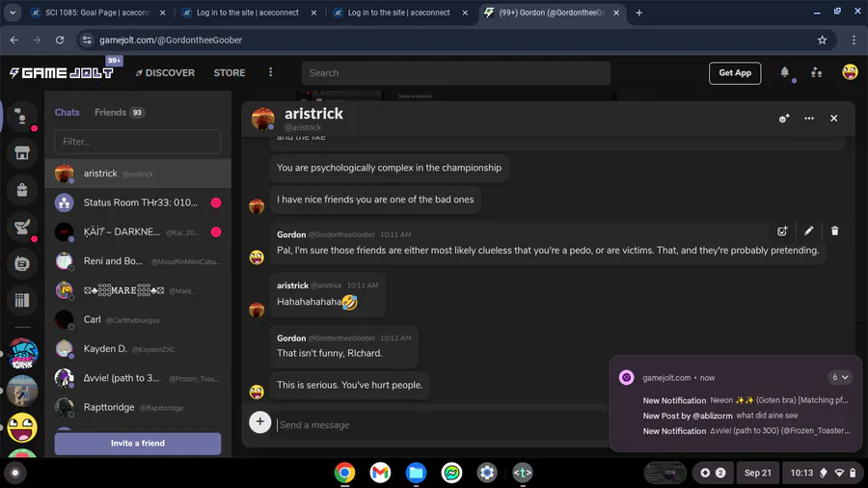Reload the page in browser
This screenshot has width=868, height=488.
click(x=59, y=40)
